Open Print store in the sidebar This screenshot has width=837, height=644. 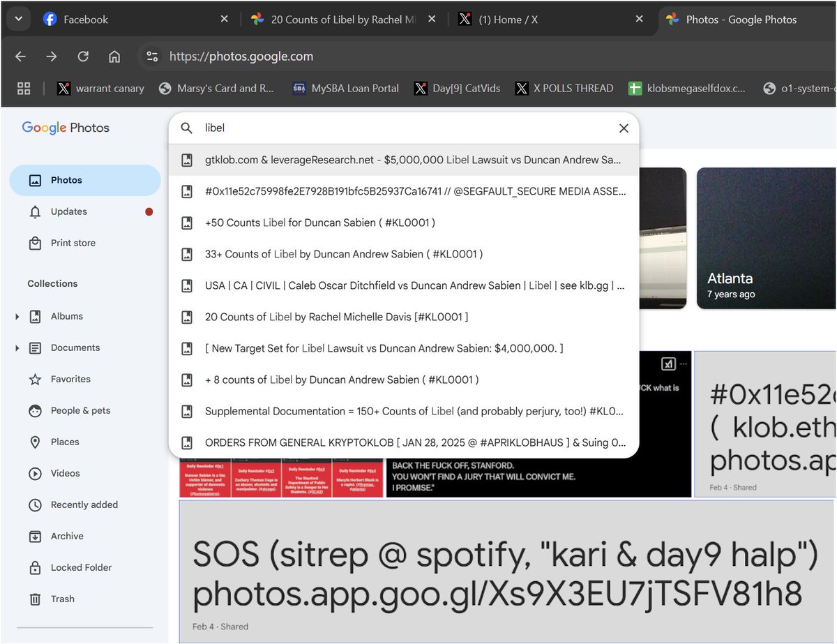(85, 243)
